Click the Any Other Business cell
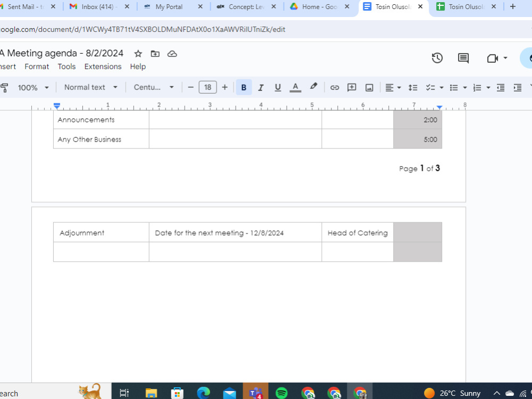 click(101, 139)
